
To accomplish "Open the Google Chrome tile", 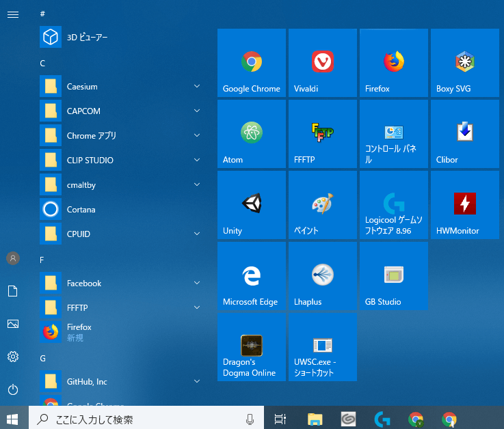I will coord(252,63).
